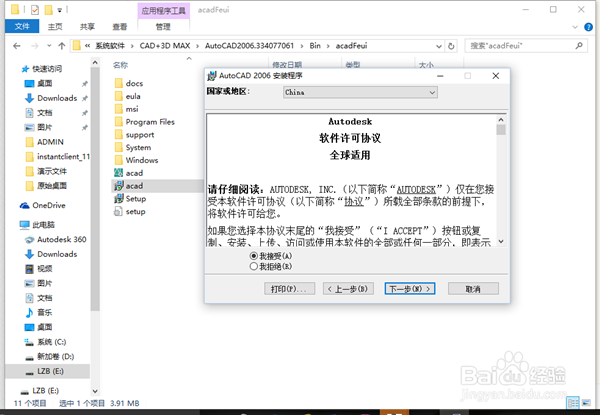The height and width of the screenshot is (415, 600).
Task: Click the Explorer back arrow
Action: 16,46
